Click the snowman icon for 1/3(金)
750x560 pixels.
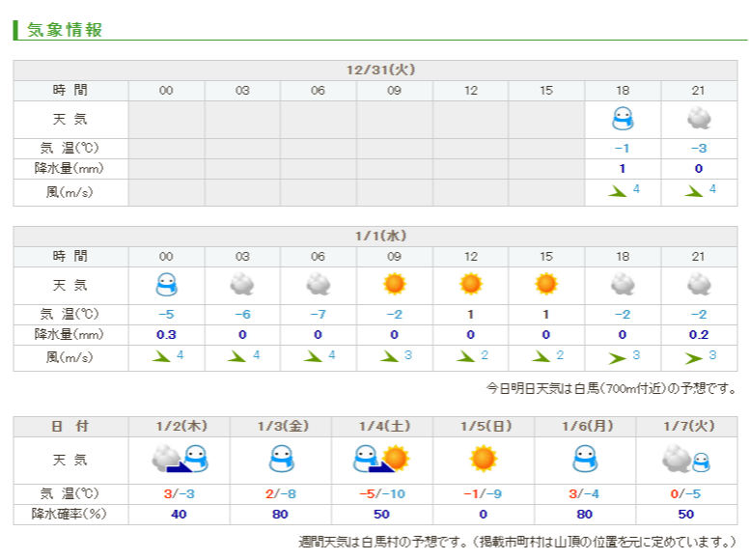(x=281, y=459)
